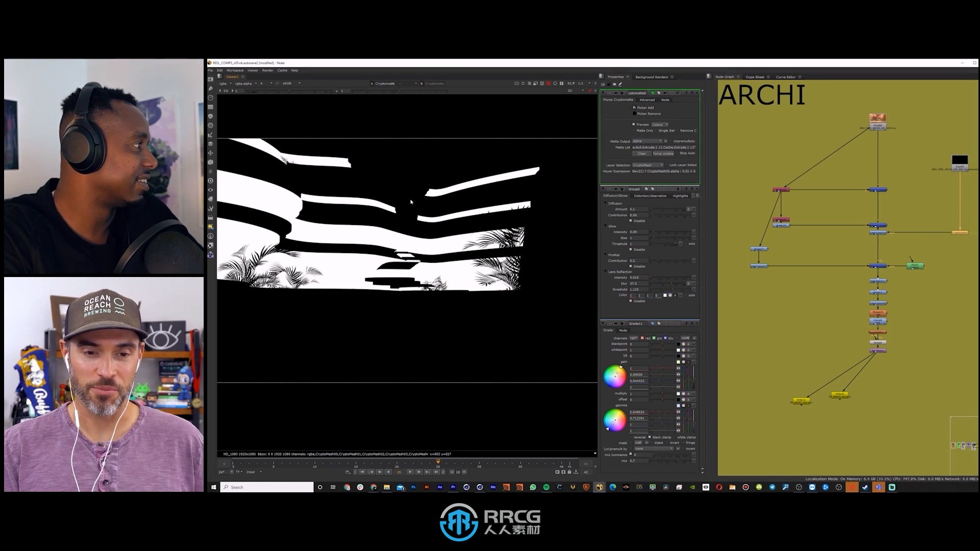Toggle the Unpremultiply checkbox
Image resolution: width=980 pixels, height=551 pixels.
[x=670, y=141]
